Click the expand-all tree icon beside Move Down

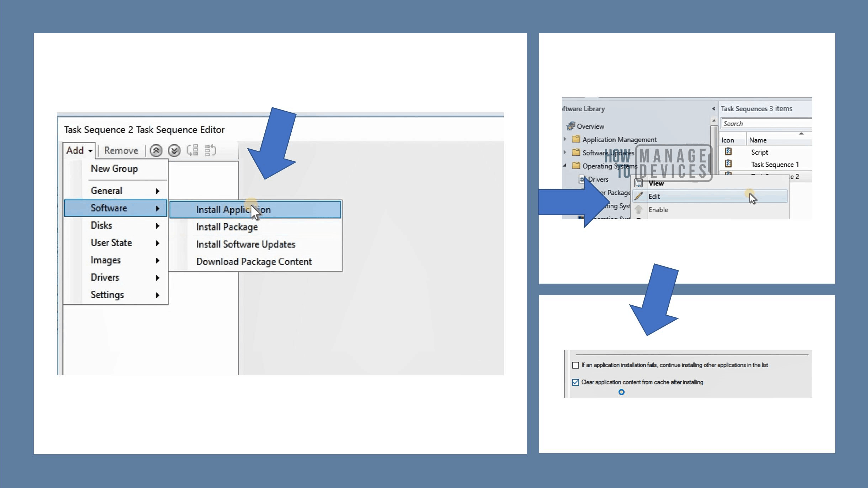[x=193, y=150]
